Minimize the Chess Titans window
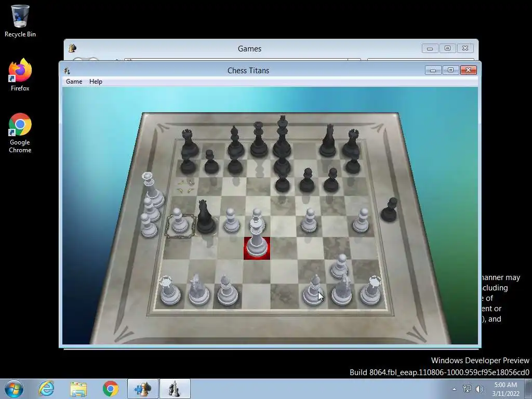The height and width of the screenshot is (399, 532). pos(433,70)
